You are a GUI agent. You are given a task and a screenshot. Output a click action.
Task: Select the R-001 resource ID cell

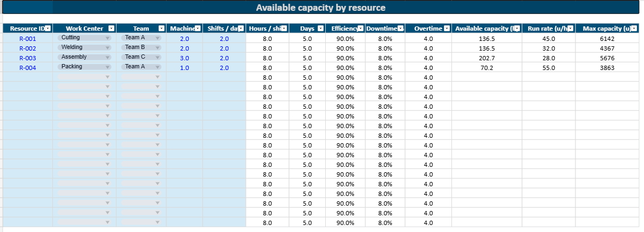28,39
